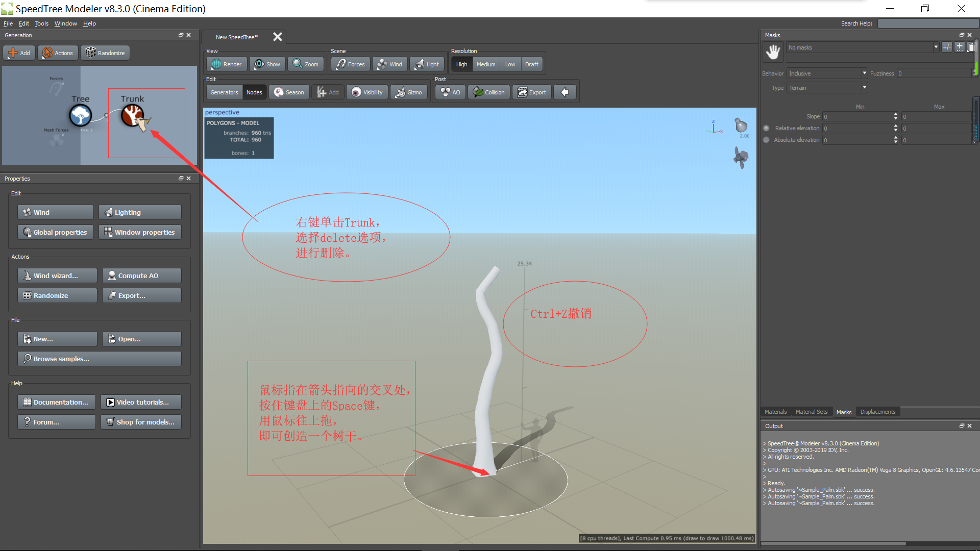Switch to the Material Sets tab
The height and width of the screenshot is (551, 980).
pyautogui.click(x=812, y=412)
